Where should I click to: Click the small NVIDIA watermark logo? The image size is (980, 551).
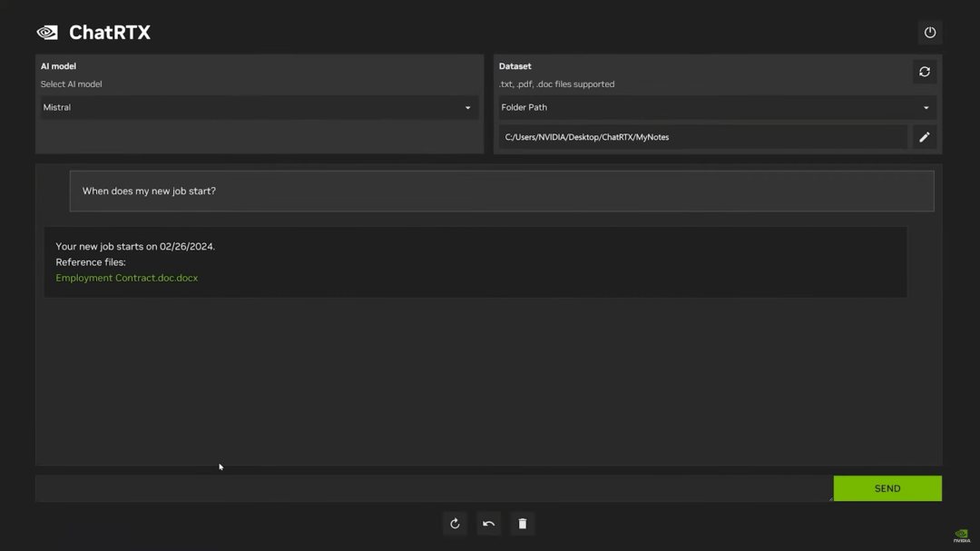coord(961,536)
